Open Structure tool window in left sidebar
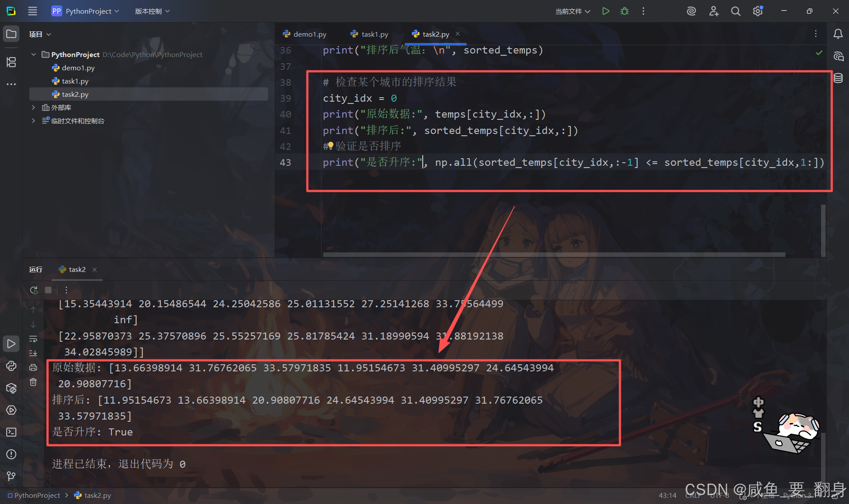The image size is (849, 504). (11, 62)
